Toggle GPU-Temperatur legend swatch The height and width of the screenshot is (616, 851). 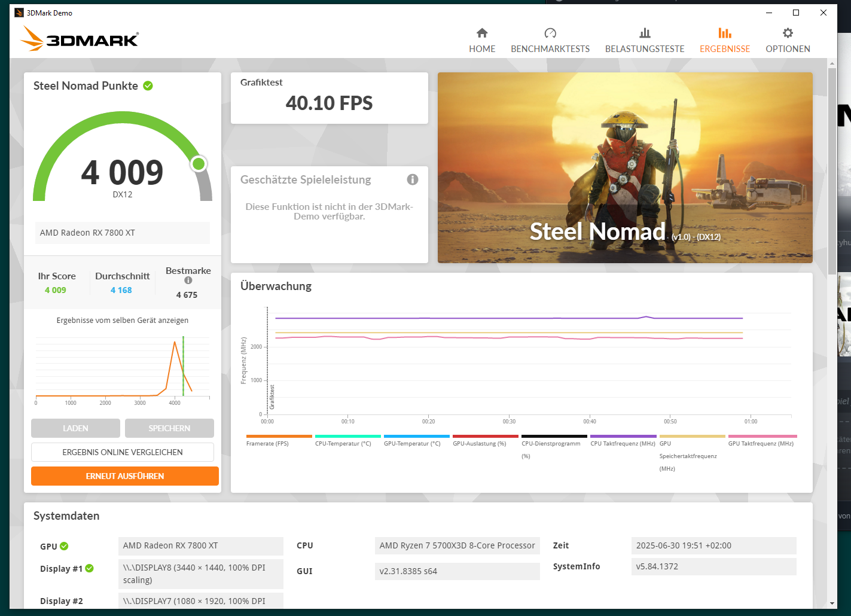coord(417,437)
